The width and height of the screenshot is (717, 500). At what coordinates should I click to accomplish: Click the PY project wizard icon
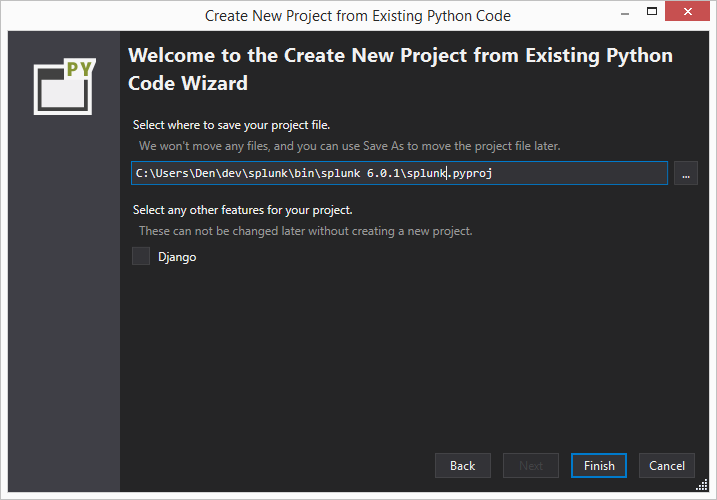click(x=64, y=86)
